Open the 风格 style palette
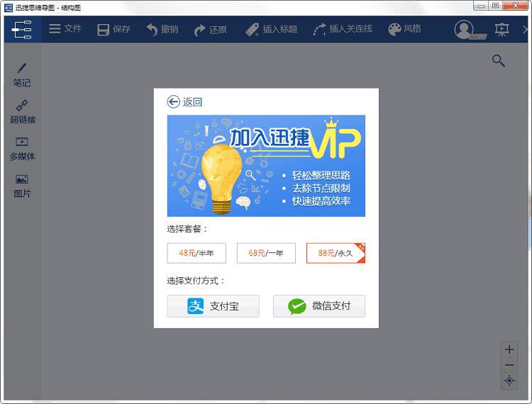This screenshot has width=532, height=404. [x=404, y=29]
